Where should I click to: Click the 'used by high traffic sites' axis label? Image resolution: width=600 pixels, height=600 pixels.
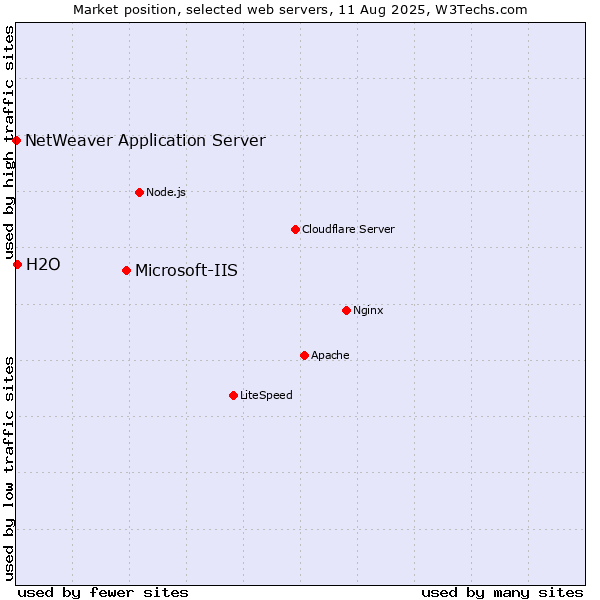[8, 142]
